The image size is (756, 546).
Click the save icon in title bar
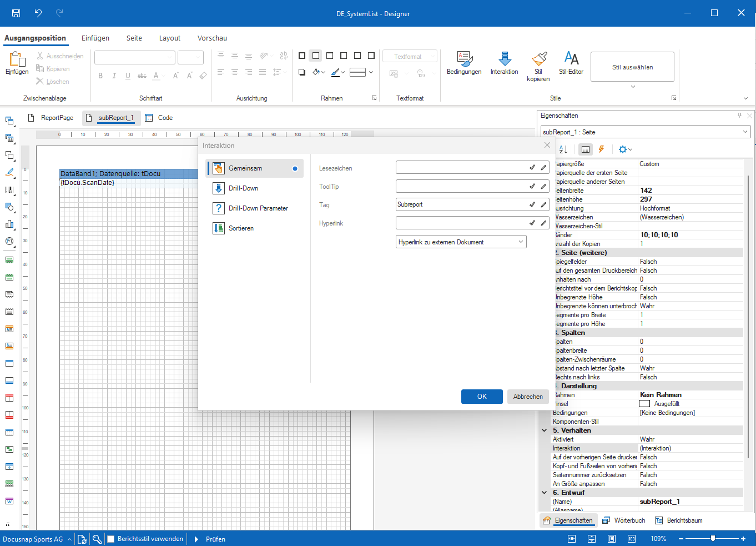16,13
